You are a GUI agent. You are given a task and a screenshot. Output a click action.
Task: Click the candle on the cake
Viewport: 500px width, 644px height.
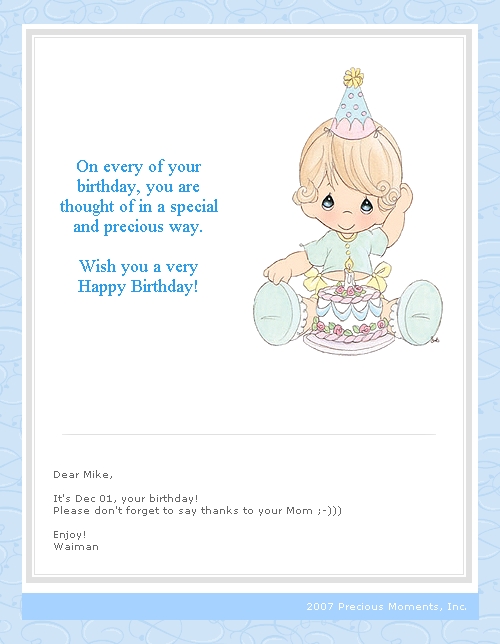(349, 271)
